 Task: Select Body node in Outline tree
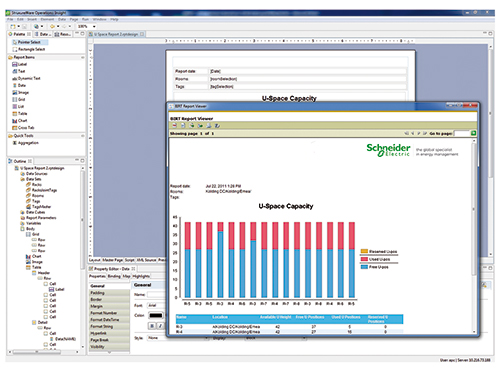click(28, 229)
